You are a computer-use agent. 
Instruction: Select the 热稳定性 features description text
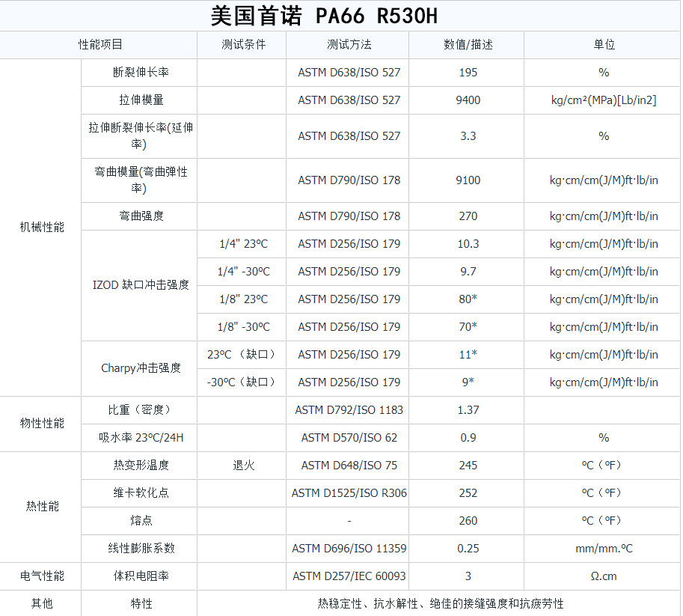pos(440,604)
